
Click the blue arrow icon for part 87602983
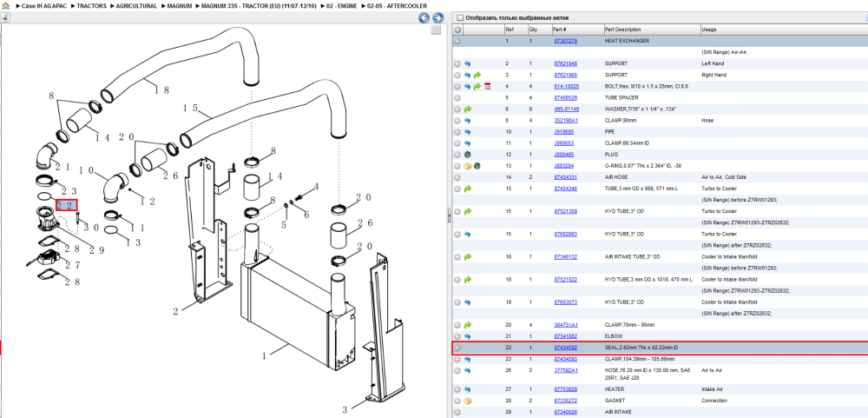(467, 234)
